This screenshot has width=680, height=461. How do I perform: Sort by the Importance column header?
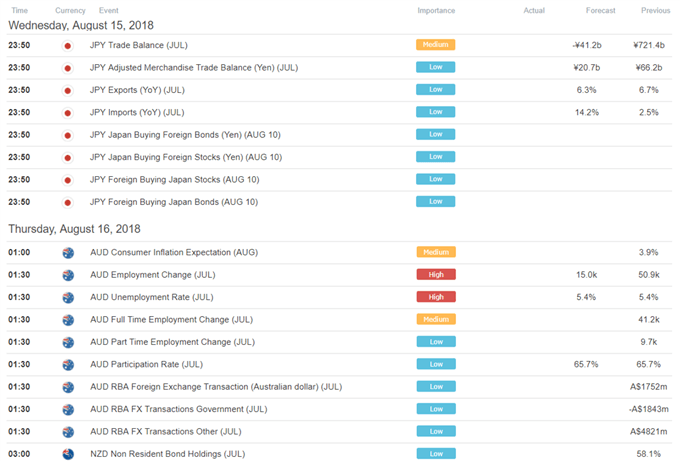coord(436,10)
